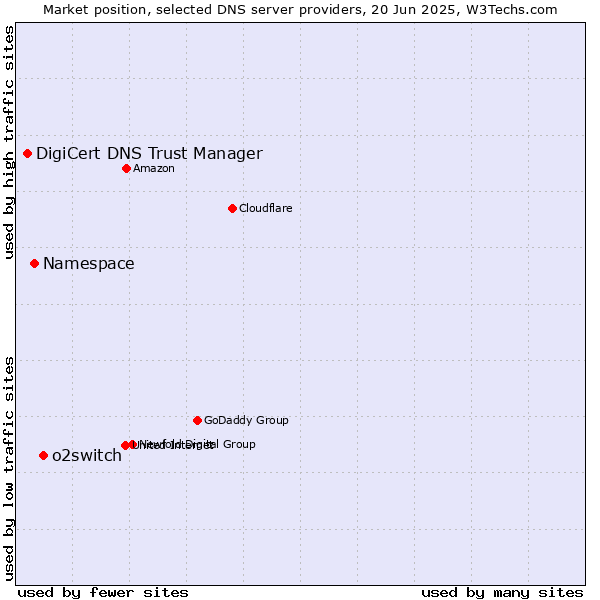Click the "DigiCert DNS Trust Manager" label
This screenshot has height=600, width=600.
coord(149,154)
